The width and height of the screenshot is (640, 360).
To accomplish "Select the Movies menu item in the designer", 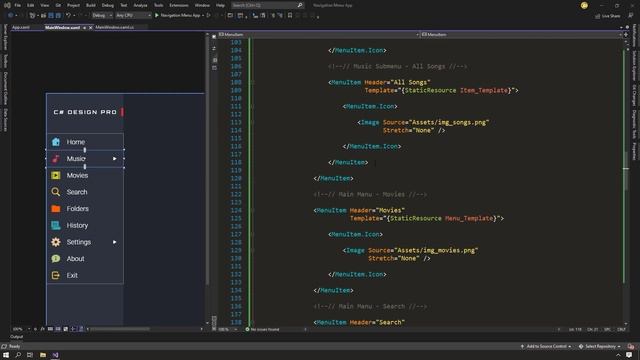I will pos(85,175).
